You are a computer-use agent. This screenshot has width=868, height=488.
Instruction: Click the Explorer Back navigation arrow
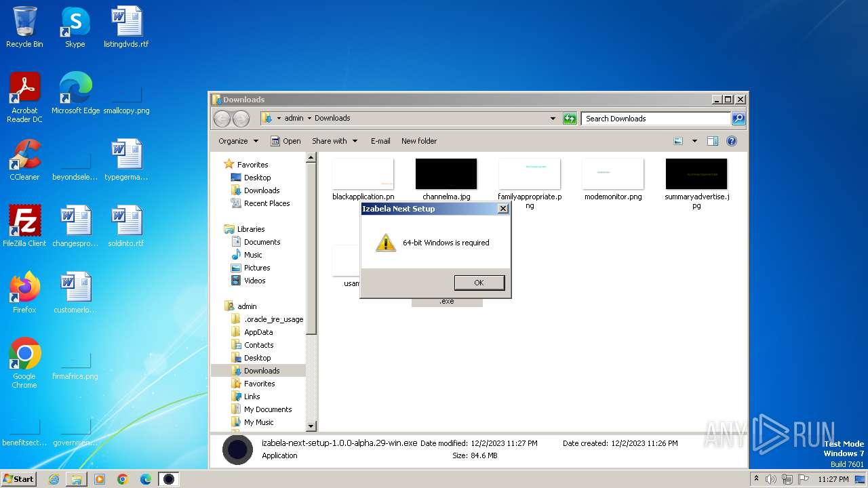point(222,119)
